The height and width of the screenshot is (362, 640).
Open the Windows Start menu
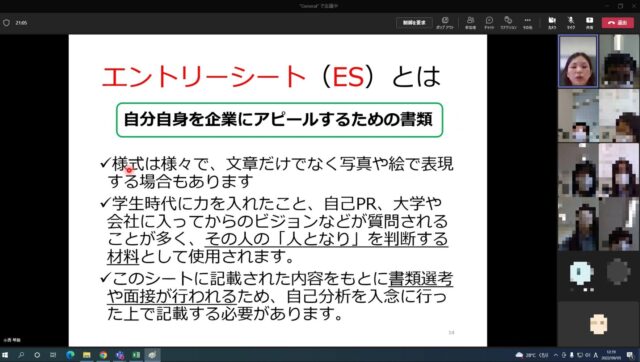tap(5, 355)
